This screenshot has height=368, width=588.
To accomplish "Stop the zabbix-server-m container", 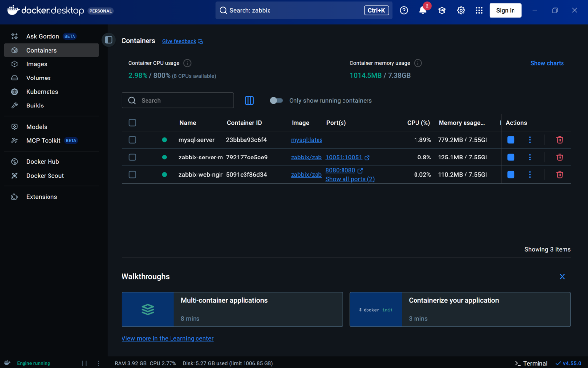I will pos(511,157).
